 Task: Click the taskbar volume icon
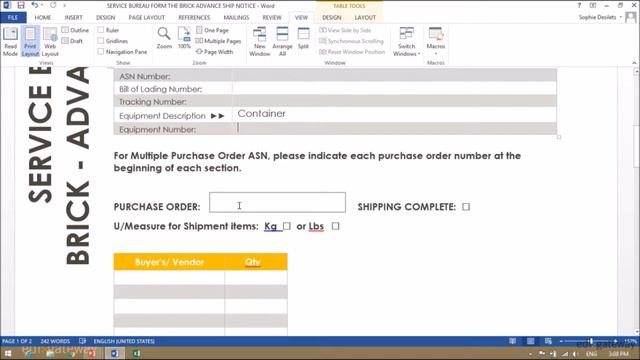click(576, 353)
